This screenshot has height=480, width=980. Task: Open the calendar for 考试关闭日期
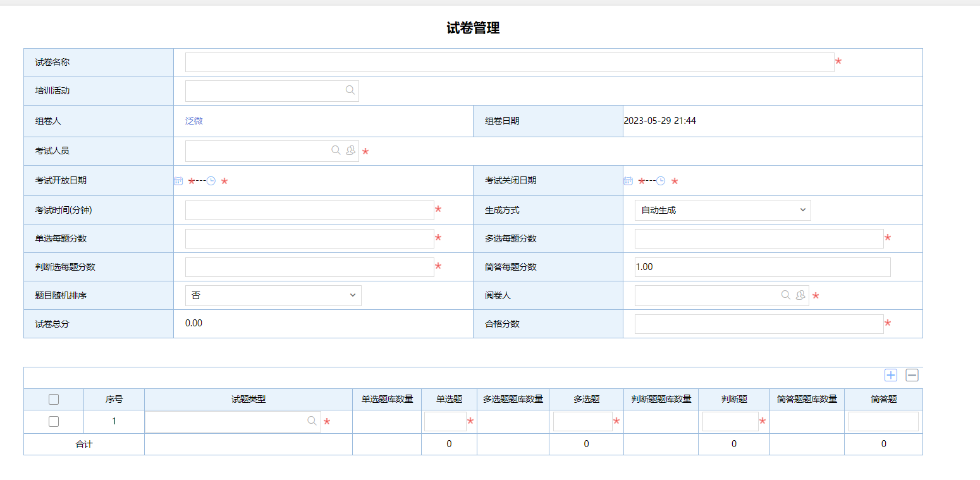click(x=628, y=181)
